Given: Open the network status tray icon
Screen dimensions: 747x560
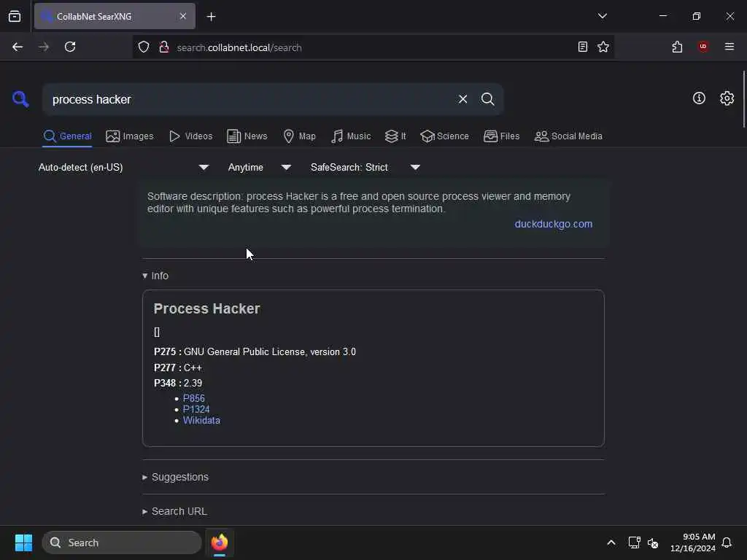Looking at the screenshot, I should [x=634, y=542].
